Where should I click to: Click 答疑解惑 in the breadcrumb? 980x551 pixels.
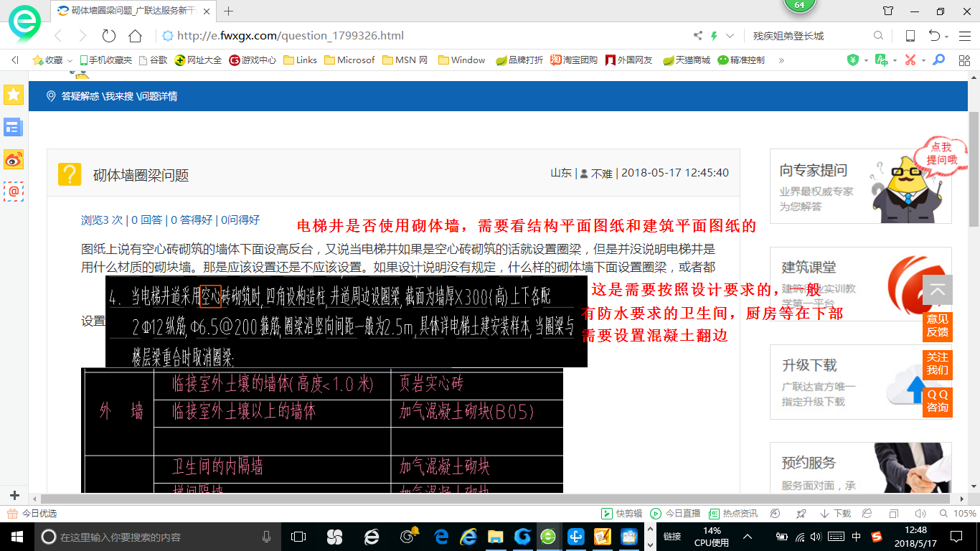[80, 96]
